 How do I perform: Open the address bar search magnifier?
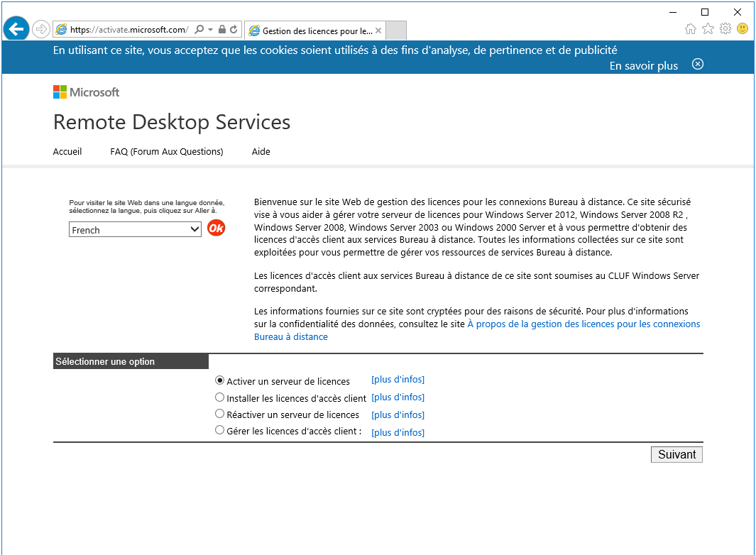pyautogui.click(x=199, y=29)
